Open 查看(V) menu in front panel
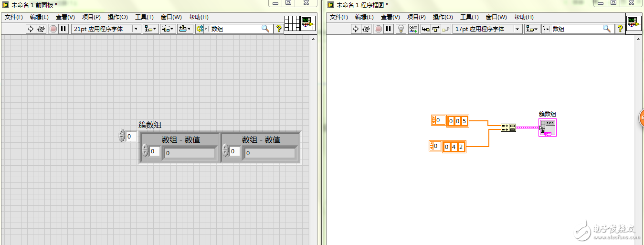644x245 pixels. click(65, 17)
